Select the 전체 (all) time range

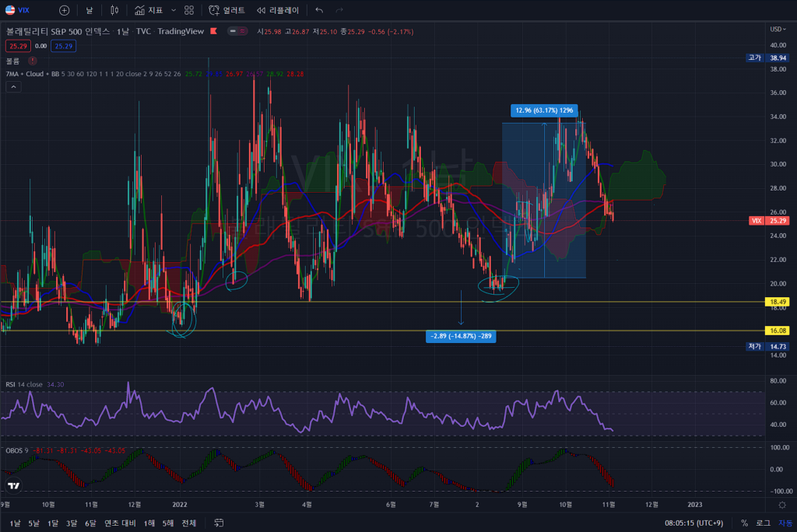click(x=189, y=523)
